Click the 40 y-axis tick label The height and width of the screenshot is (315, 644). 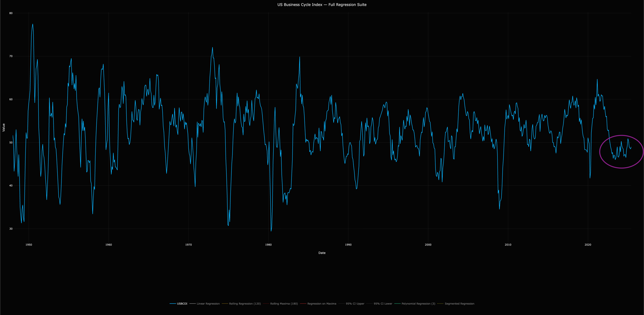point(11,186)
